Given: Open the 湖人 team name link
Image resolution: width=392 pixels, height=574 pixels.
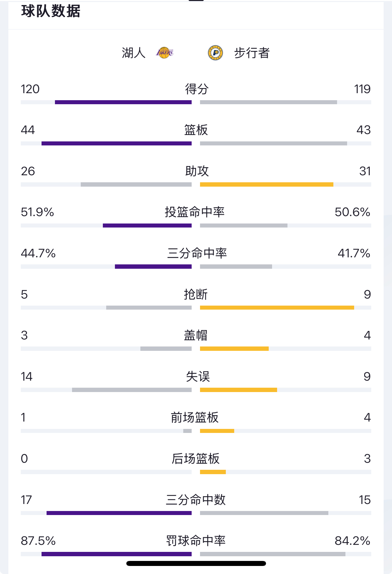Looking at the screenshot, I should 134,53.
